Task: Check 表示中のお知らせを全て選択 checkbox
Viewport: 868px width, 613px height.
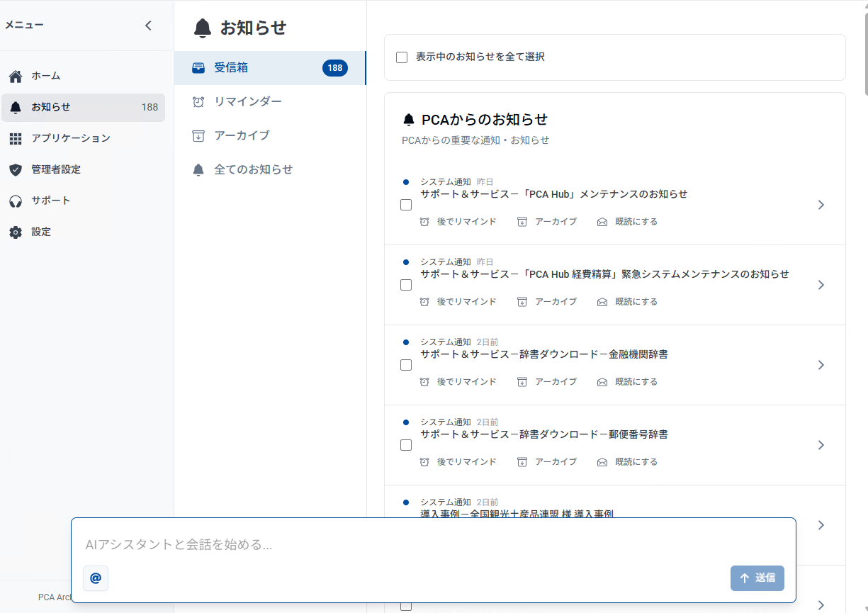Action: (401, 57)
